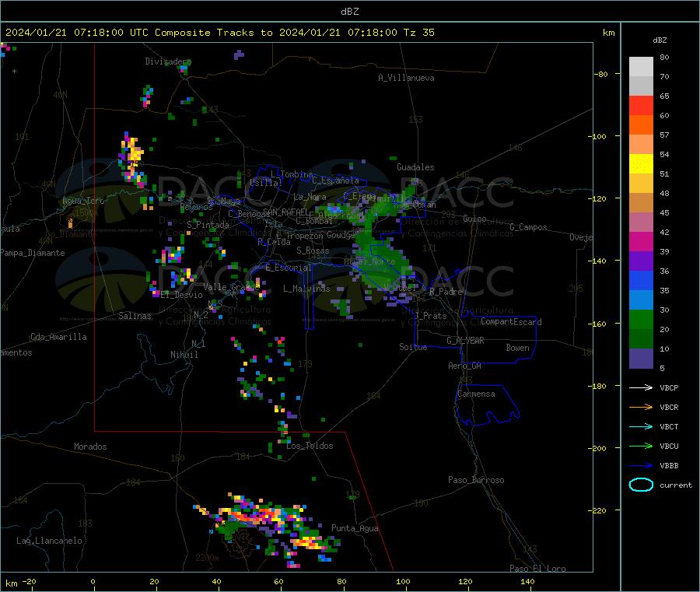
Task: Click the cyan VBCT arrow in legend
Action: pos(641,426)
